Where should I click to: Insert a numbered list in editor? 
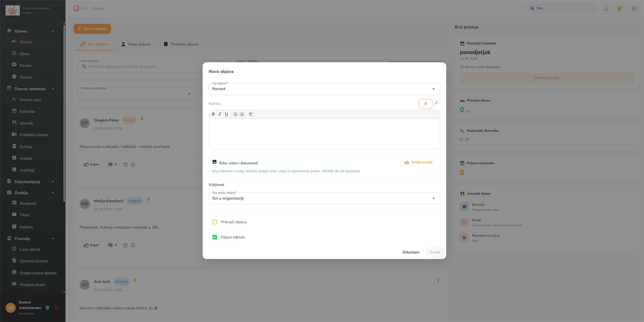tap(242, 114)
